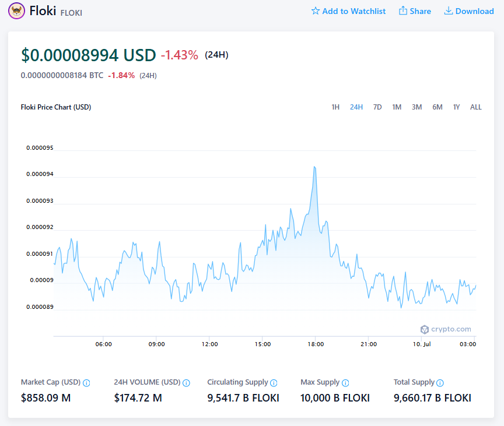Click the 10,000 B FLOKI value

[335, 398]
